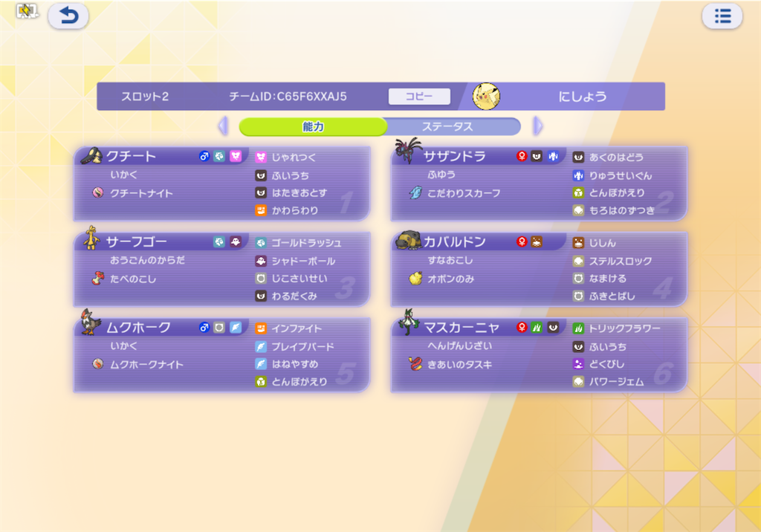Viewport: 761px width, 532px height.
Task: Select move じこさいせい
Action: 299,279
